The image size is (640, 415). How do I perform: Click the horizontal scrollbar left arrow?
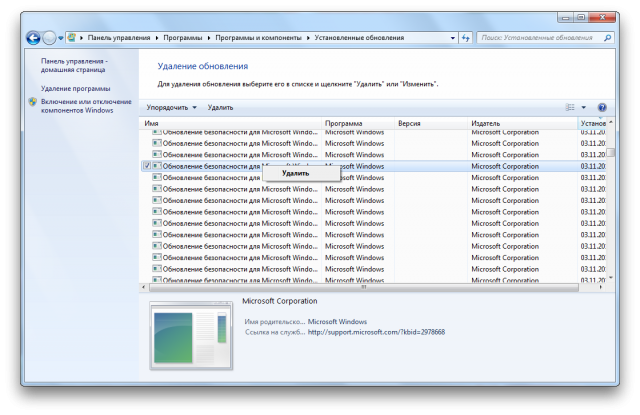143,287
